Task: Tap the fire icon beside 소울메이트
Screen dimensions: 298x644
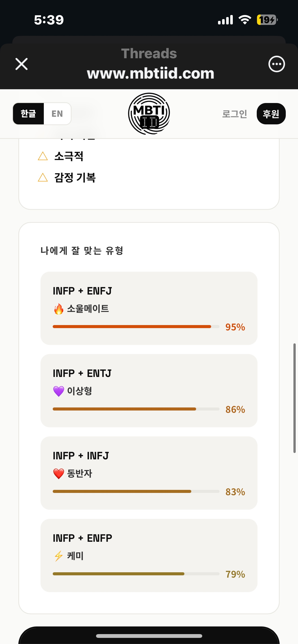Action: (x=59, y=309)
